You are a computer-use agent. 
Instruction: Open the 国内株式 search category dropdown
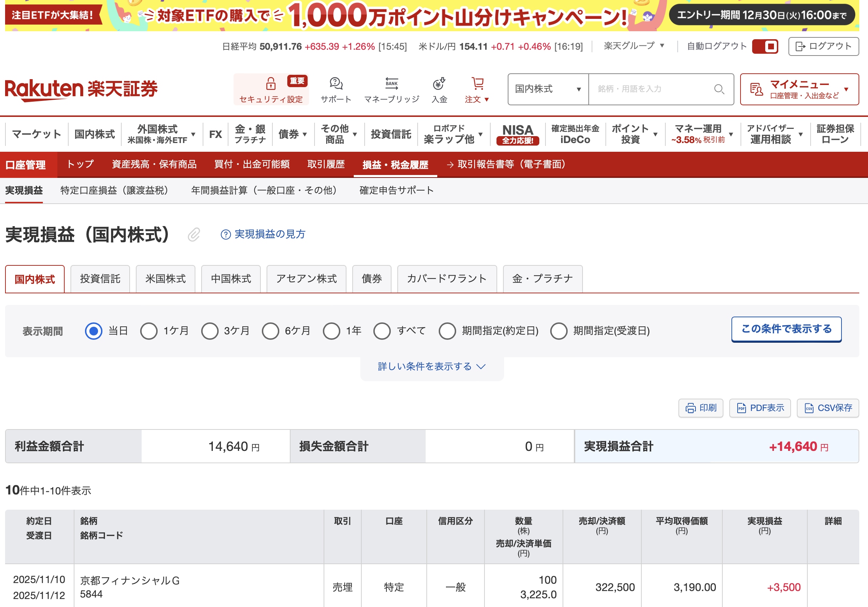tap(548, 89)
